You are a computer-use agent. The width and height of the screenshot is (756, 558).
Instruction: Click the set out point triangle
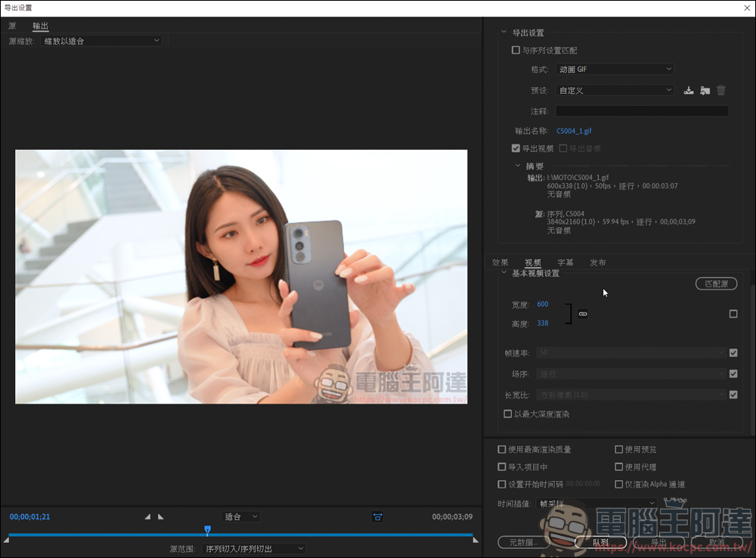[160, 516]
